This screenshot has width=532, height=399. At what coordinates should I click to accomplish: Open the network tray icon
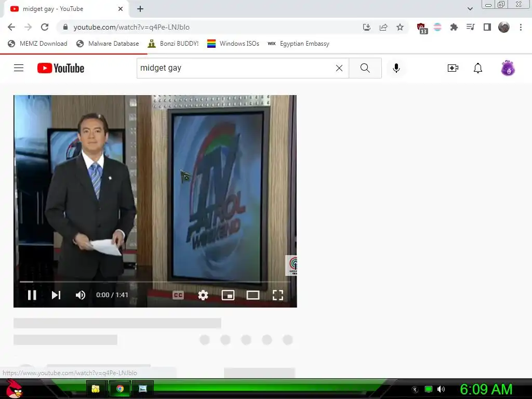pyautogui.click(x=429, y=390)
